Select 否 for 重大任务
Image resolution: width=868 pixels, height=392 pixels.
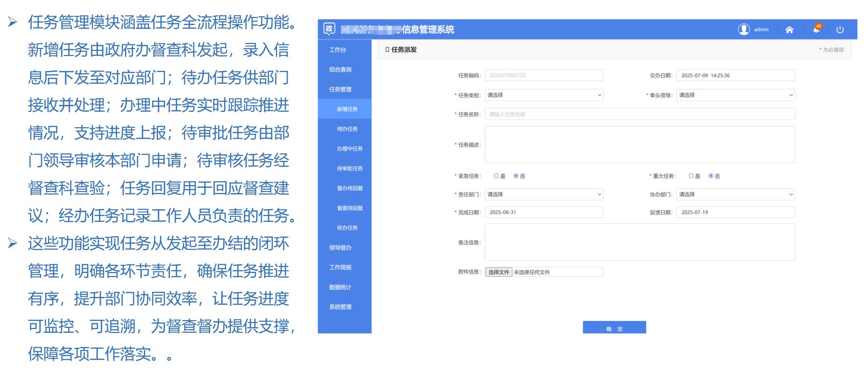pyautogui.click(x=711, y=176)
